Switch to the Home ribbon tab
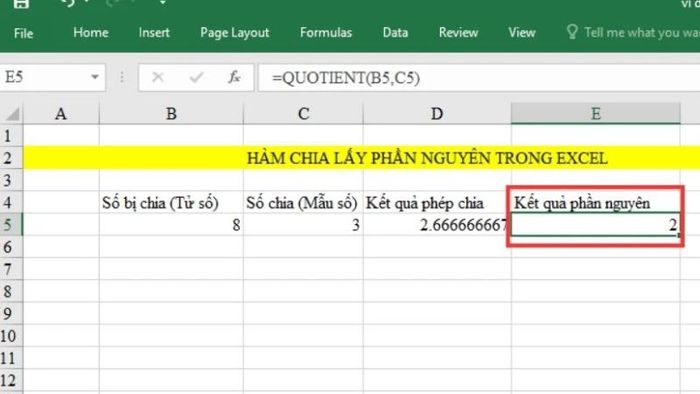Image resolution: width=700 pixels, height=394 pixels. 91,33
